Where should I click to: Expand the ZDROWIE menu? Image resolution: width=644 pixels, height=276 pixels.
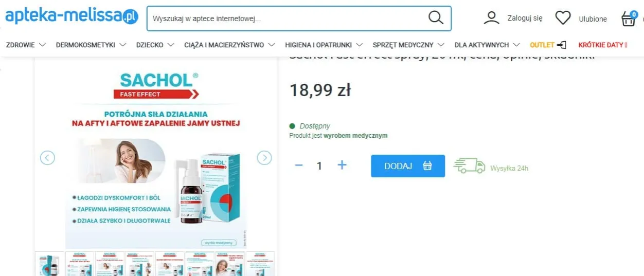coord(26,45)
